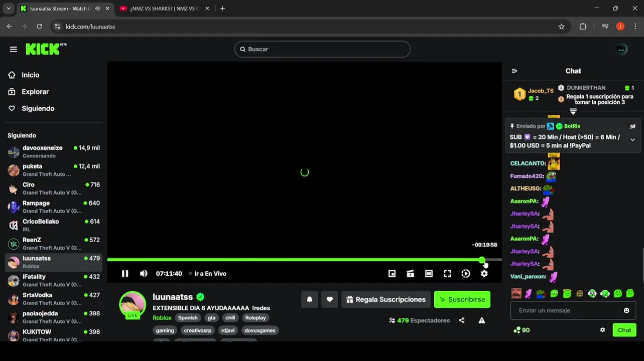
Task: Pause the stream video
Action: 125,273
